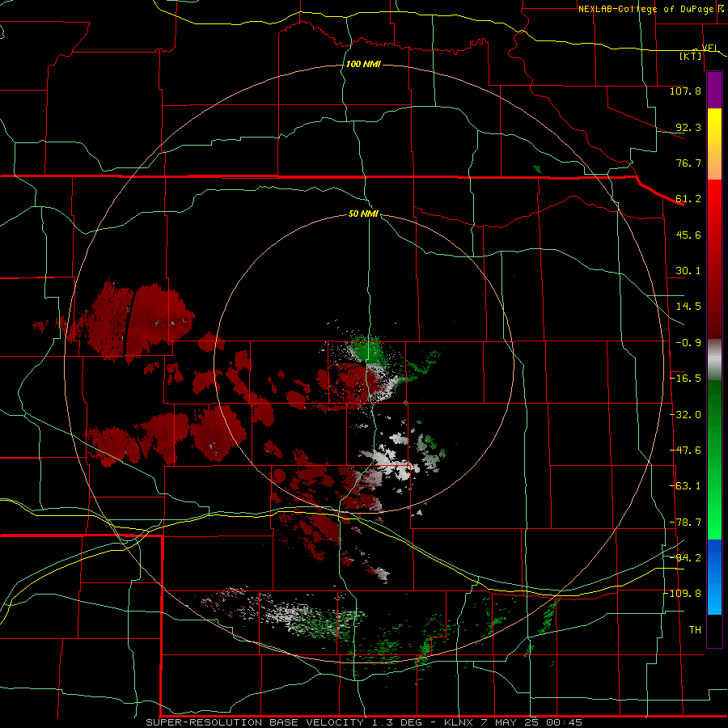
Task: Pick the blue segment of velocity scale
Action: click(714, 577)
